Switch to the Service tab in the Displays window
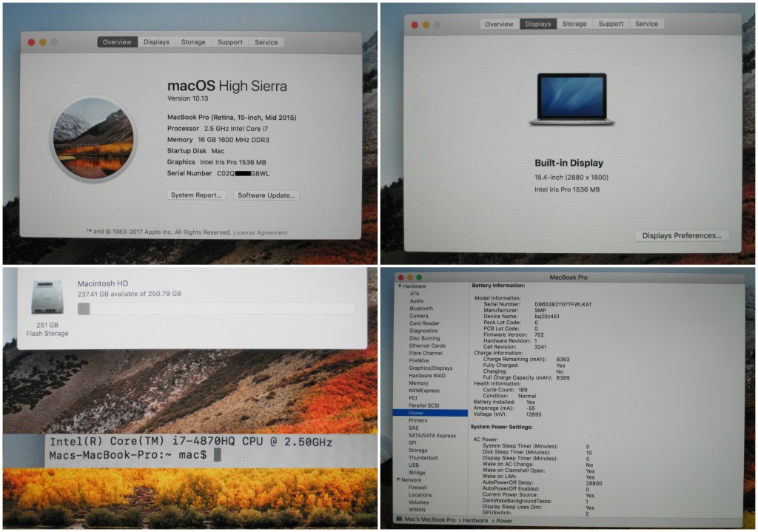 647,24
